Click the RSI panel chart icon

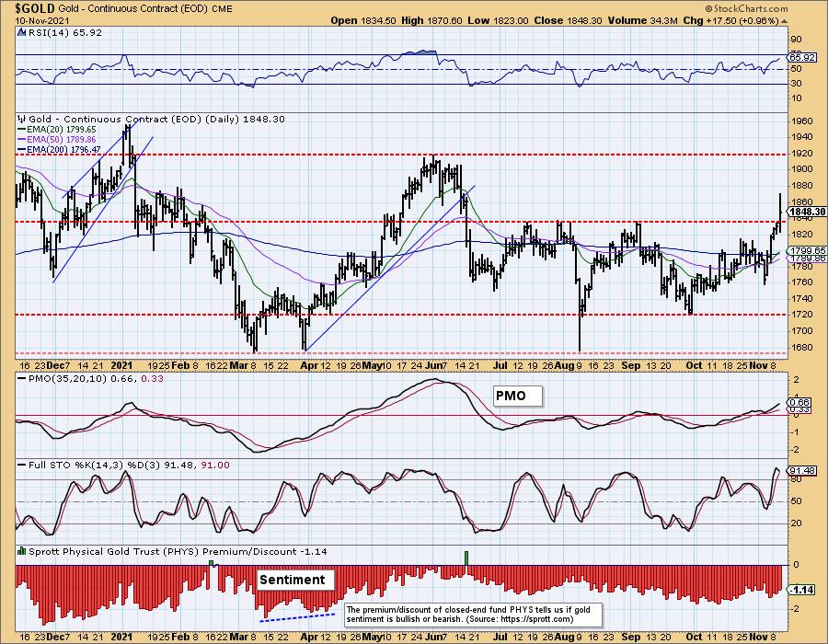coord(21,32)
